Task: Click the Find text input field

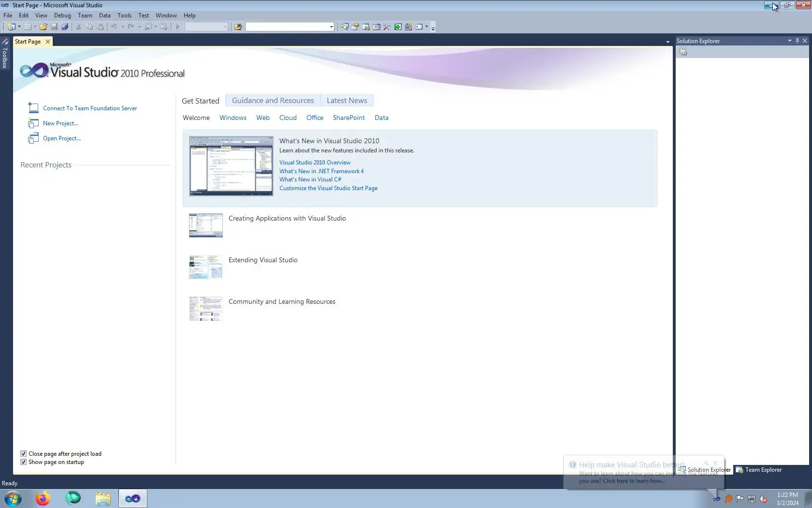Action: tap(287, 27)
